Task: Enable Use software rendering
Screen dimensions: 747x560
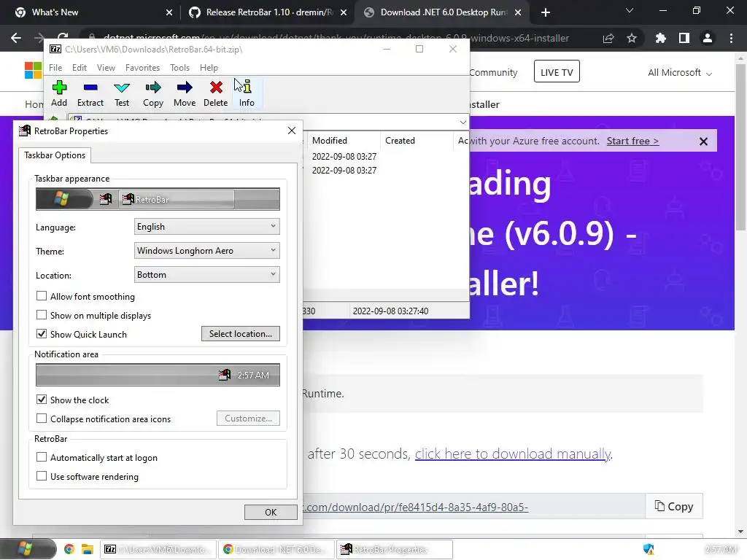Action: click(42, 476)
